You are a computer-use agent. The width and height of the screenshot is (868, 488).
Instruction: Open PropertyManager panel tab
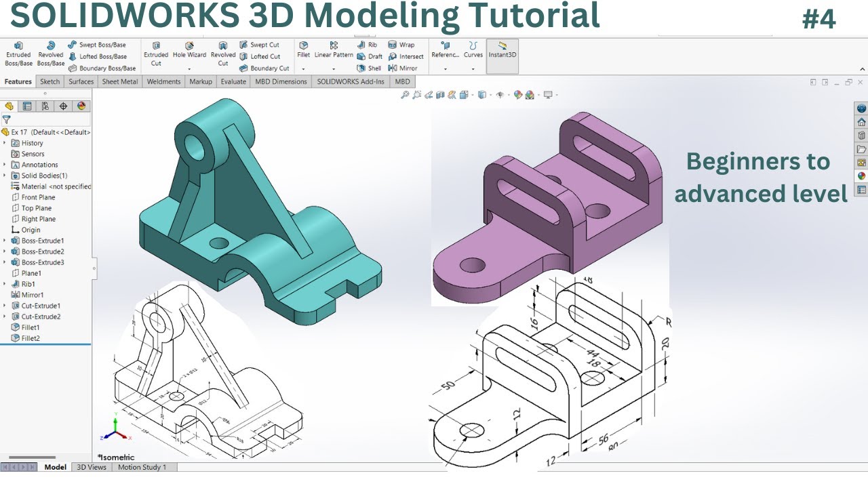(x=26, y=106)
